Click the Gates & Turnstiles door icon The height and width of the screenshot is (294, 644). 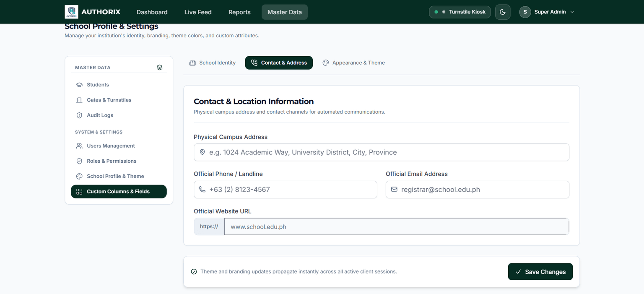coord(79,100)
